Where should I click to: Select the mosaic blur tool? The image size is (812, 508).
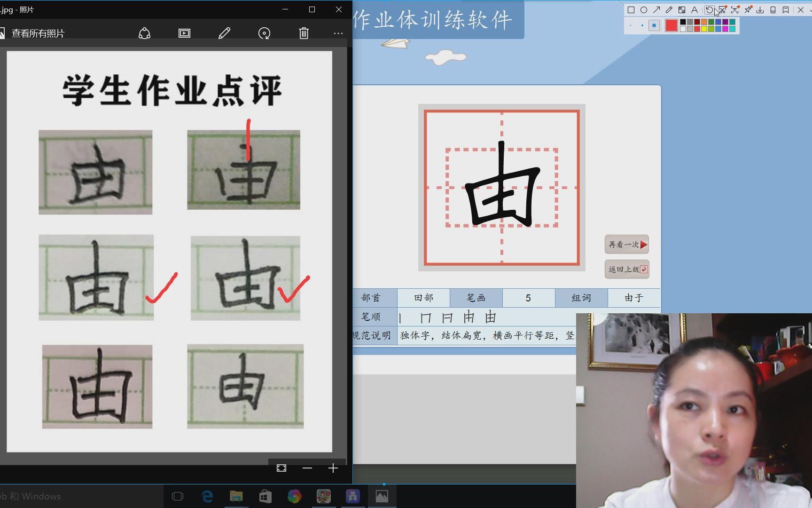pos(682,10)
